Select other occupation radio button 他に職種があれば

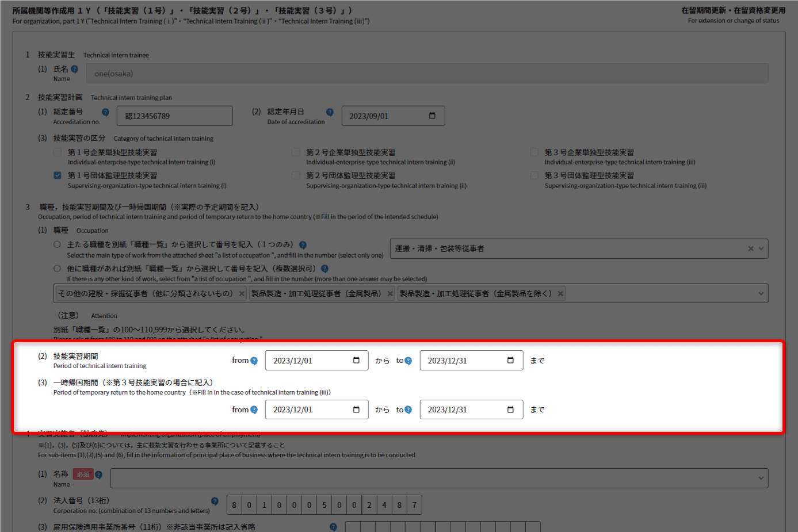click(57, 269)
